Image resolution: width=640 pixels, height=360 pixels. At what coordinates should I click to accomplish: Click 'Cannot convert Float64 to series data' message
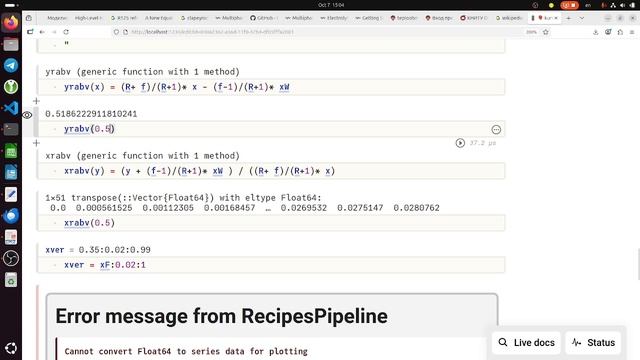point(186,351)
